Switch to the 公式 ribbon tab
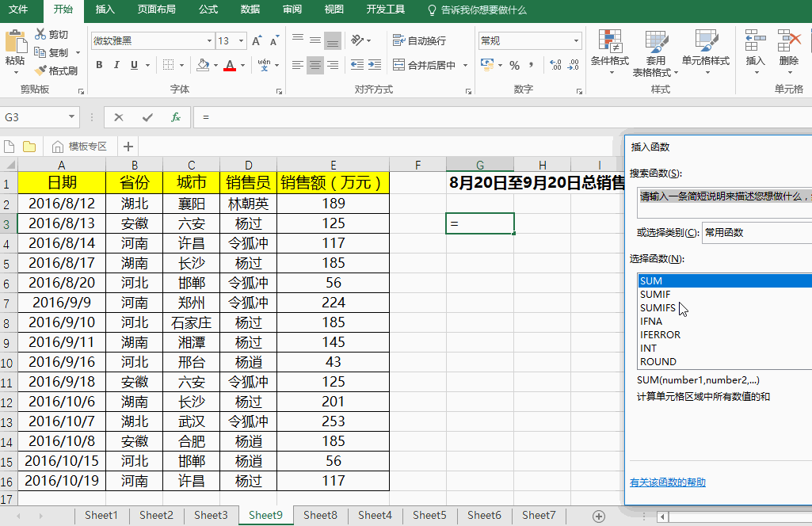Viewport: 812px width, 526px height. click(x=208, y=10)
